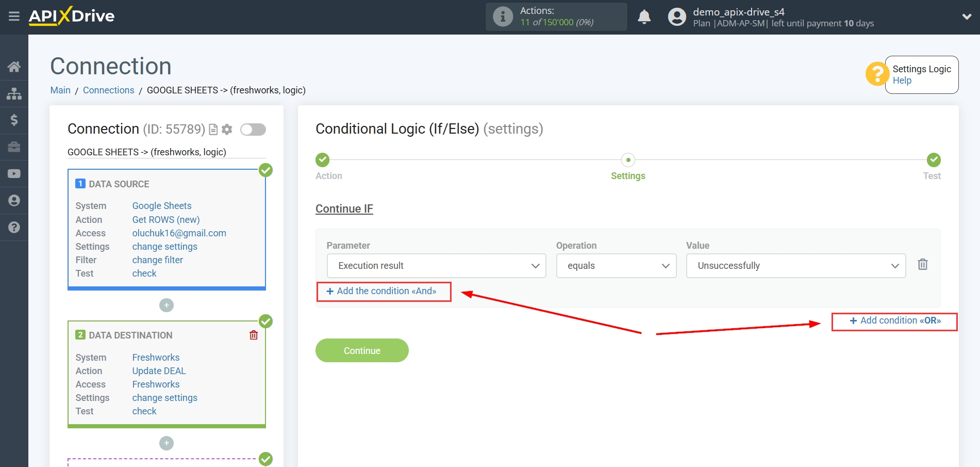Viewport: 980px width, 467px height.
Task: Go to the Settings step
Action: (x=628, y=176)
